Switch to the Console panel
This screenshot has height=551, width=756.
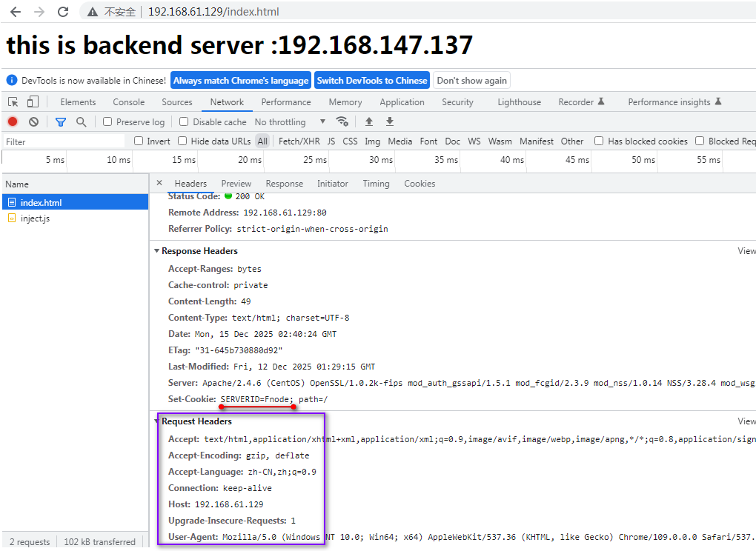pos(129,102)
